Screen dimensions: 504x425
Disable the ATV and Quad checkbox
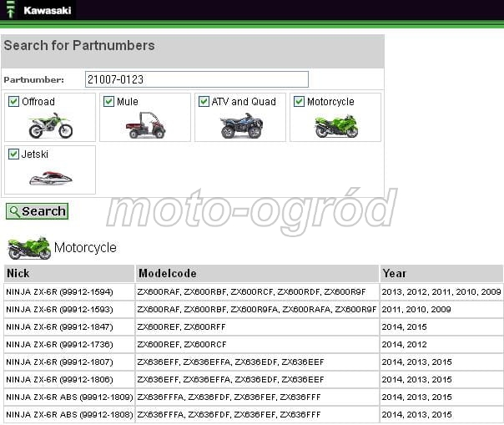click(x=204, y=102)
